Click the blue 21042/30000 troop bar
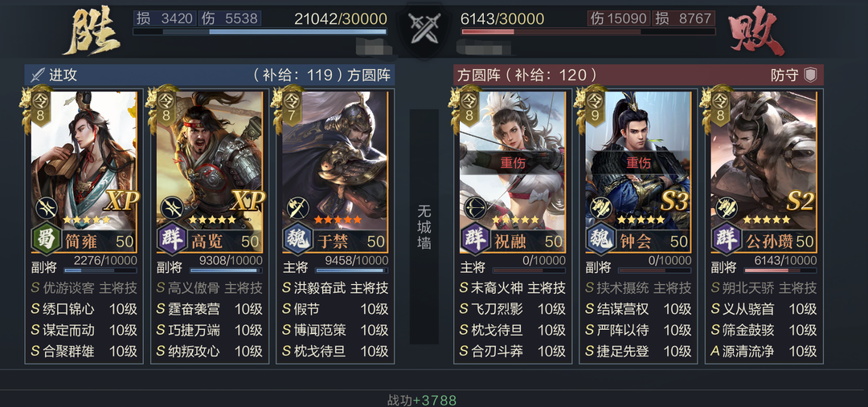 click(260, 32)
